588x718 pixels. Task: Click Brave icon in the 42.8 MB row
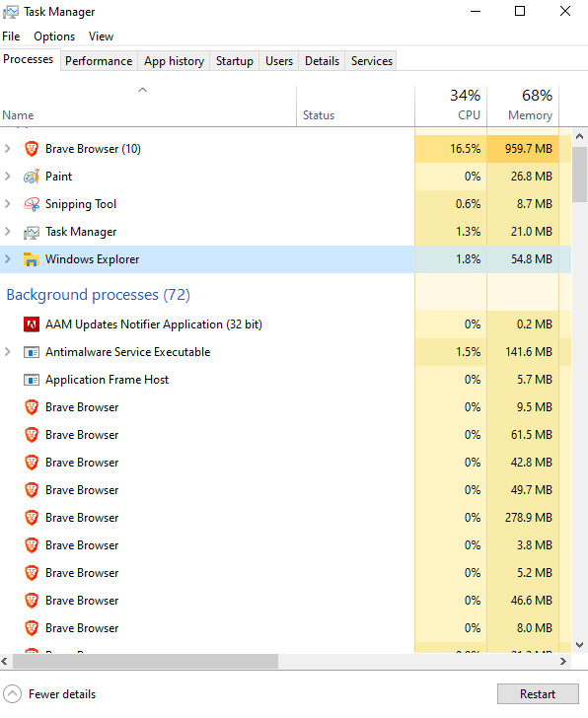[x=32, y=463]
